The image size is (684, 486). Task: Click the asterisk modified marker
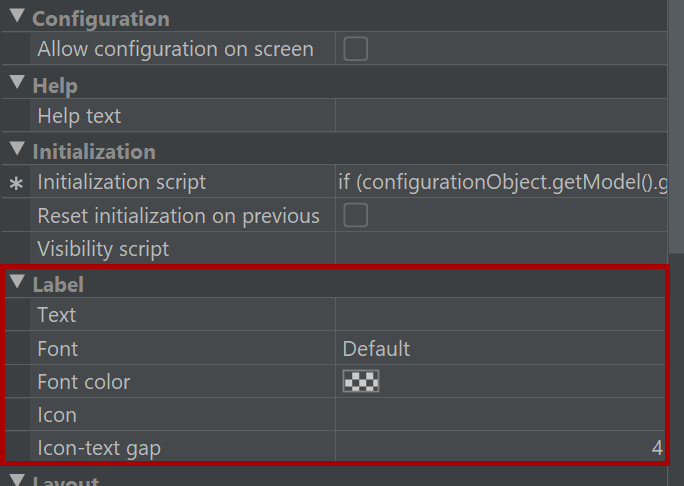point(15,184)
